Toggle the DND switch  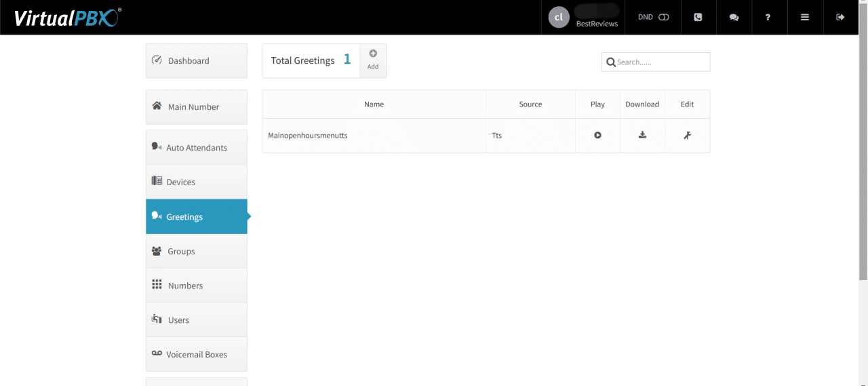tap(663, 17)
